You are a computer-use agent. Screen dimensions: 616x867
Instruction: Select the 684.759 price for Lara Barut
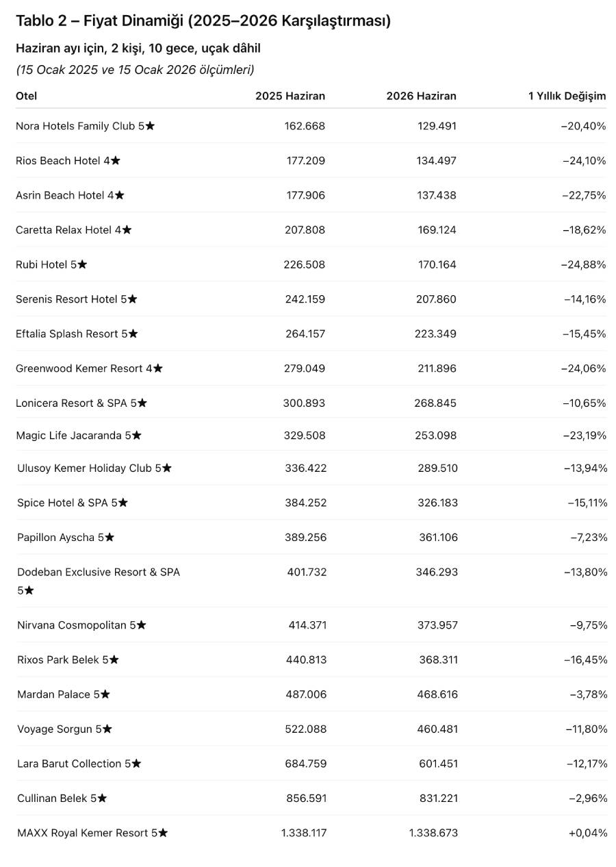pyautogui.click(x=306, y=764)
